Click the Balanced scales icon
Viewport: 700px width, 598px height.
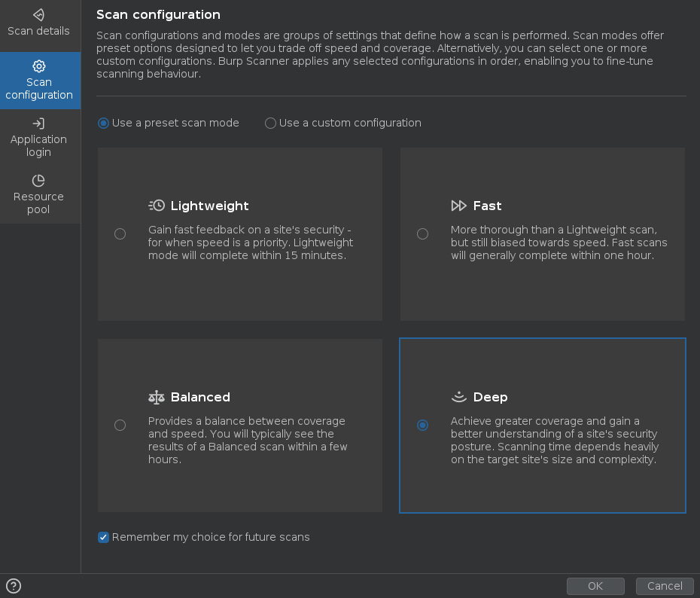coord(157,397)
